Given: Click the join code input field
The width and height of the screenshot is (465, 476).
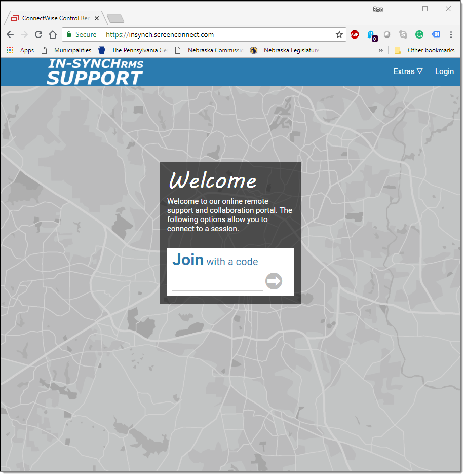Looking at the screenshot, I should [x=217, y=283].
